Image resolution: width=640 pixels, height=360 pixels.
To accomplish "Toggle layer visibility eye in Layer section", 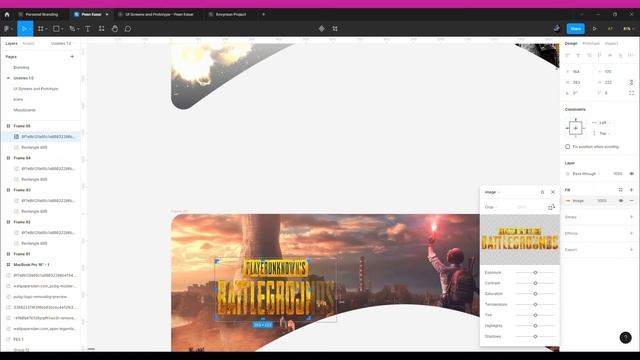I will pyautogui.click(x=631, y=173).
